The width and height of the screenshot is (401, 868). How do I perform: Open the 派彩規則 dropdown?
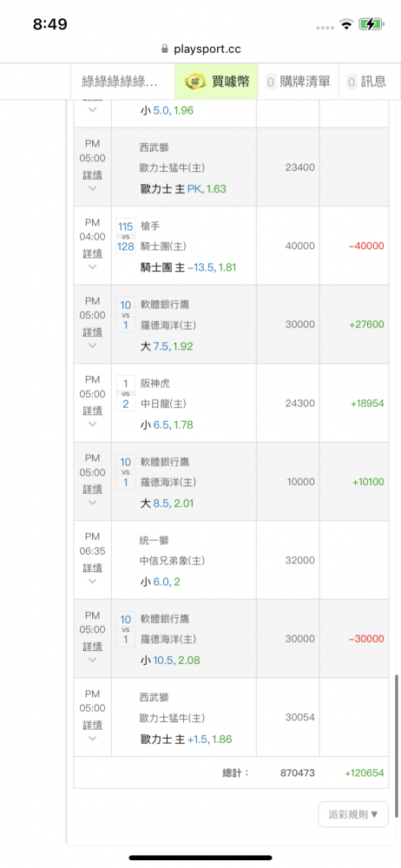click(352, 814)
